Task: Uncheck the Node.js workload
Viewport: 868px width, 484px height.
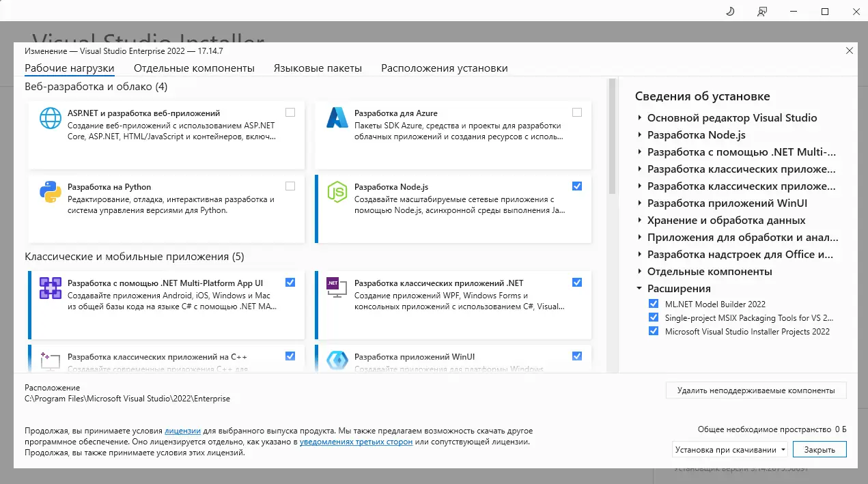Action: [577, 185]
